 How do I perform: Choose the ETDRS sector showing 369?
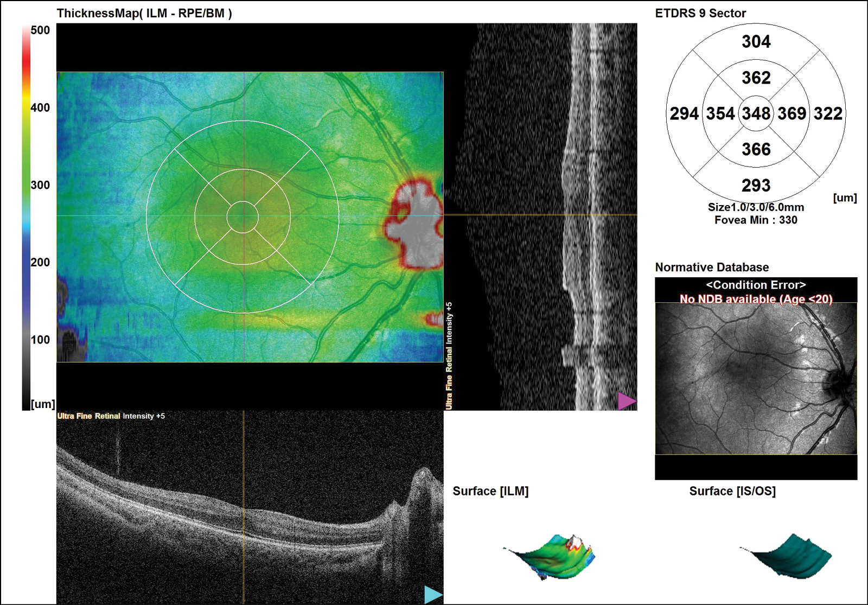(792, 113)
